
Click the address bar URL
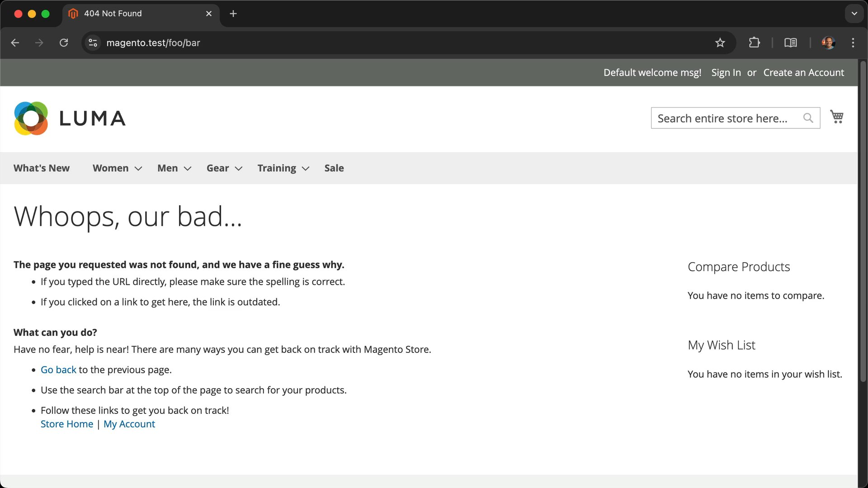(x=153, y=42)
